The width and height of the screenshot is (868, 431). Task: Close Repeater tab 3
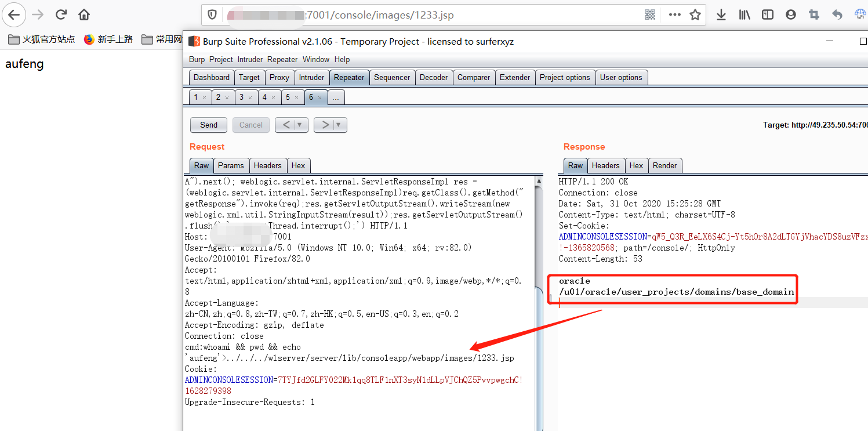click(250, 97)
